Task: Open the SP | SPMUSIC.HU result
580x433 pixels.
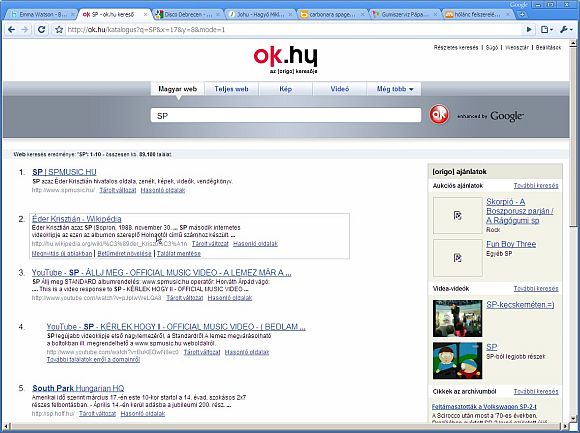Action: 64,172
